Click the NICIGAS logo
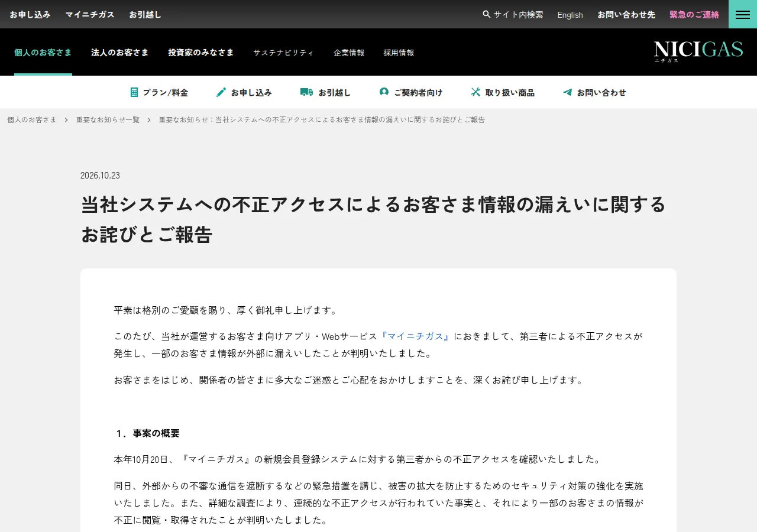 [698, 51]
